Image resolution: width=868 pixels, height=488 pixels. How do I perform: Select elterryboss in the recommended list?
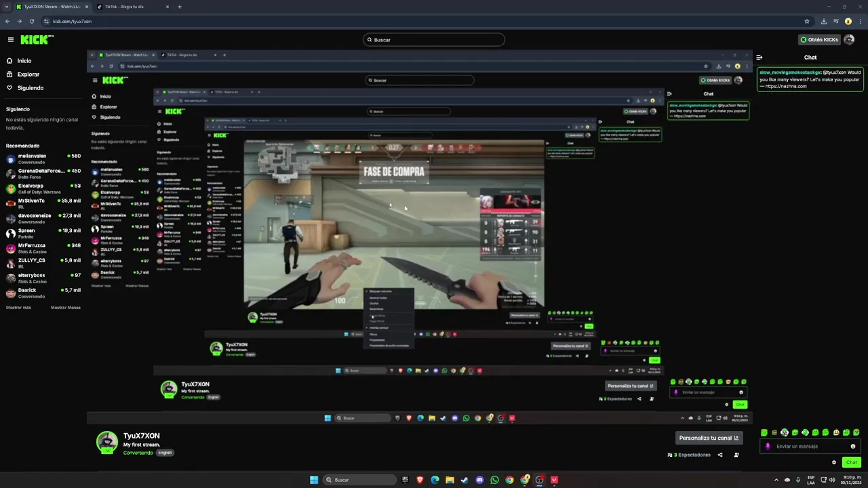point(43,278)
